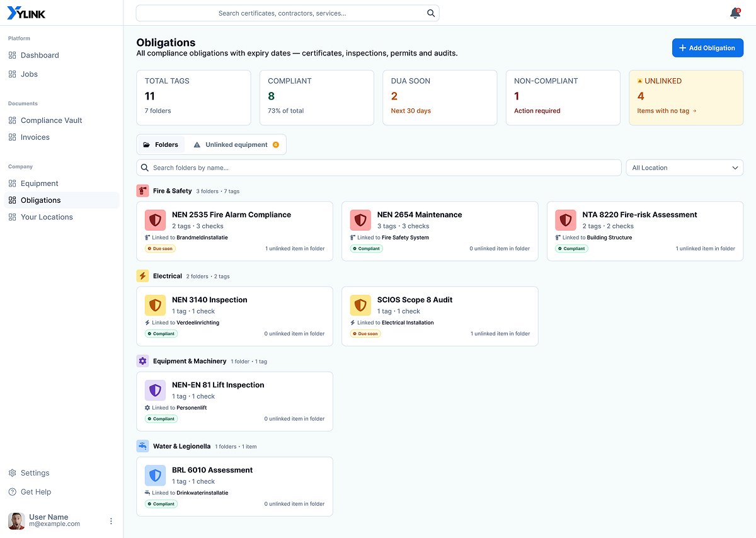
Task: Click the Fire & Safety category icon
Action: tap(142, 191)
